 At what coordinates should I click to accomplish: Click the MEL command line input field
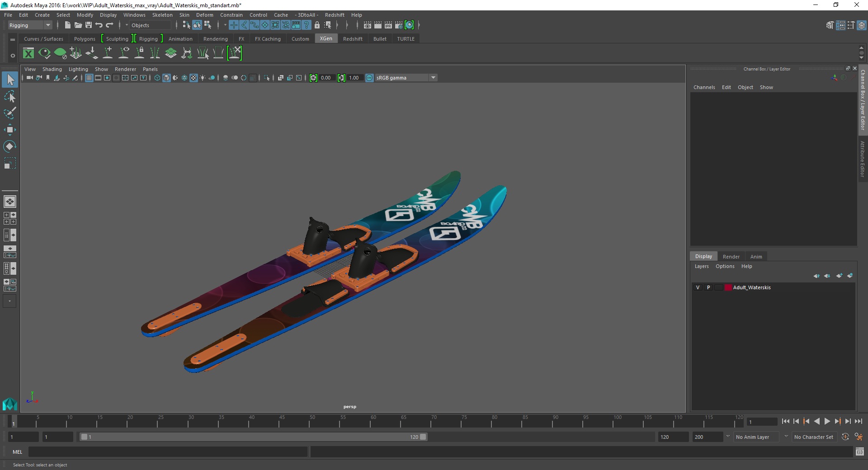point(168,451)
